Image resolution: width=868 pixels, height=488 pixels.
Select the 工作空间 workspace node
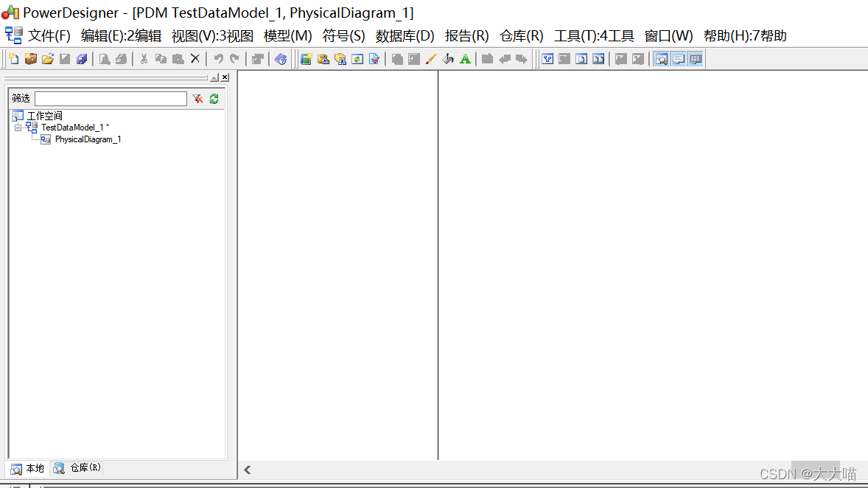pyautogui.click(x=45, y=116)
